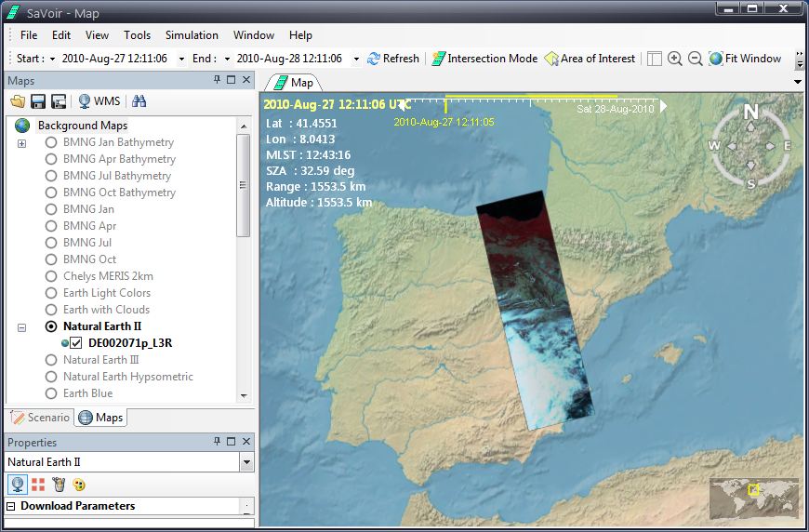Switch to the Scenario tab
Image resolution: width=809 pixels, height=532 pixels.
pos(40,418)
